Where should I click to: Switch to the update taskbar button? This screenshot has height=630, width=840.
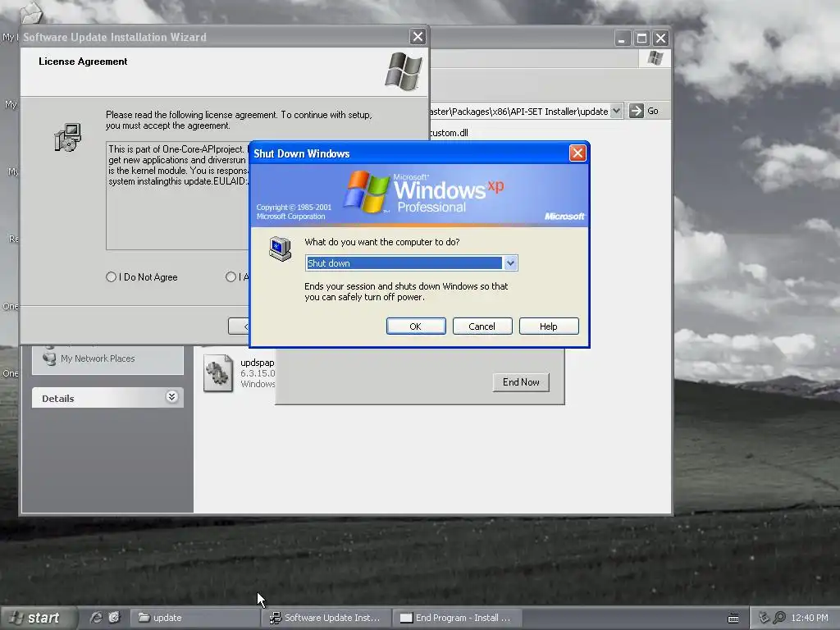point(194,618)
